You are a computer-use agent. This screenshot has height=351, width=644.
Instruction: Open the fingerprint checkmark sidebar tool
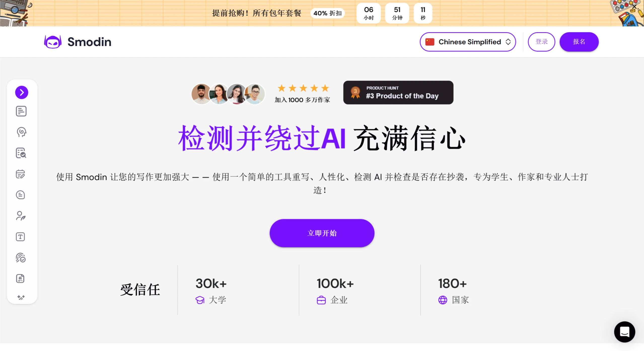tap(21, 258)
